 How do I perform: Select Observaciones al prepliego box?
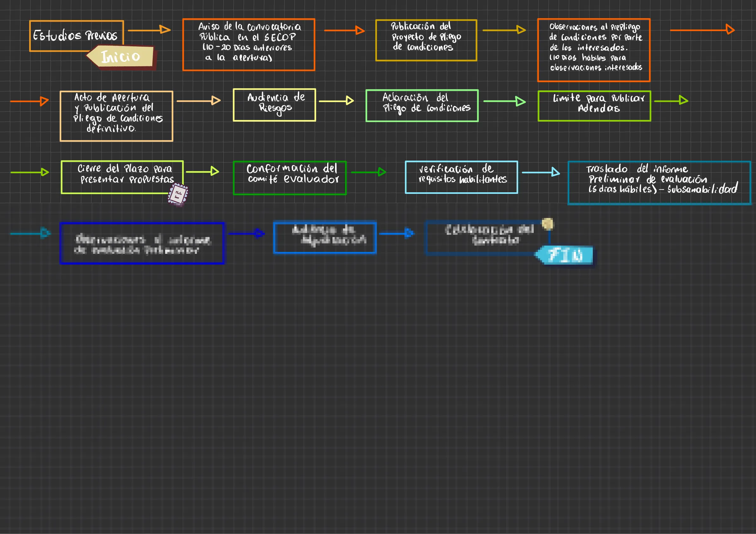point(594,50)
